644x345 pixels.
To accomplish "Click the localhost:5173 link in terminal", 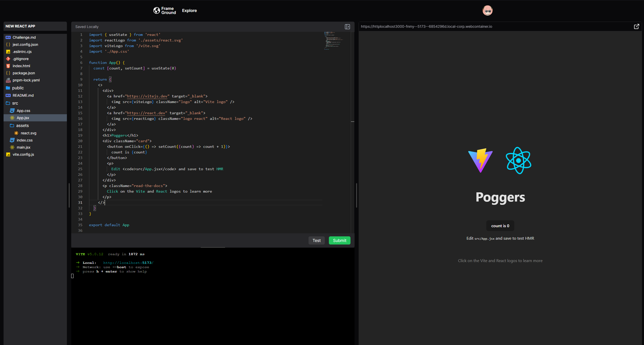I will tap(128, 263).
